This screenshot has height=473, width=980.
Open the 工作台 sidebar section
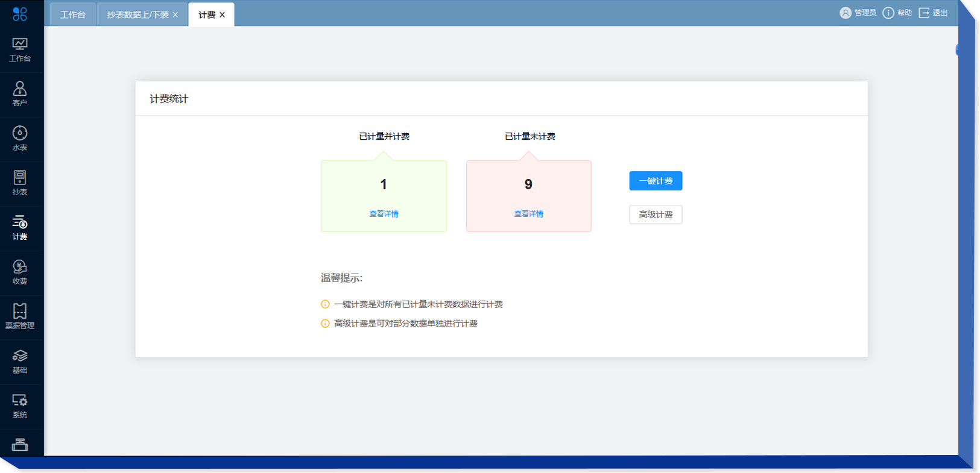click(20, 50)
